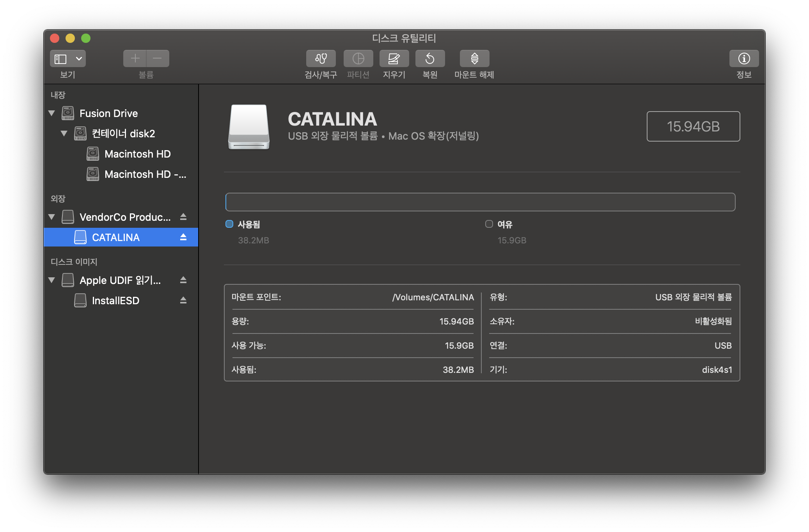Click the Unmount (마운트 해제) toolbar icon
Screen dimensions: 809x532
pos(474,59)
